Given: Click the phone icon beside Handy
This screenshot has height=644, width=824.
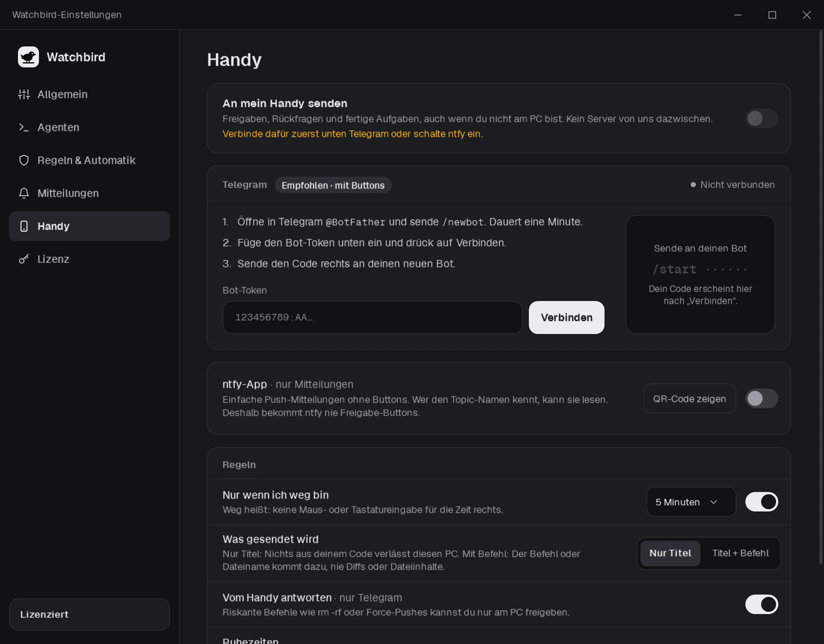Looking at the screenshot, I should [24, 226].
